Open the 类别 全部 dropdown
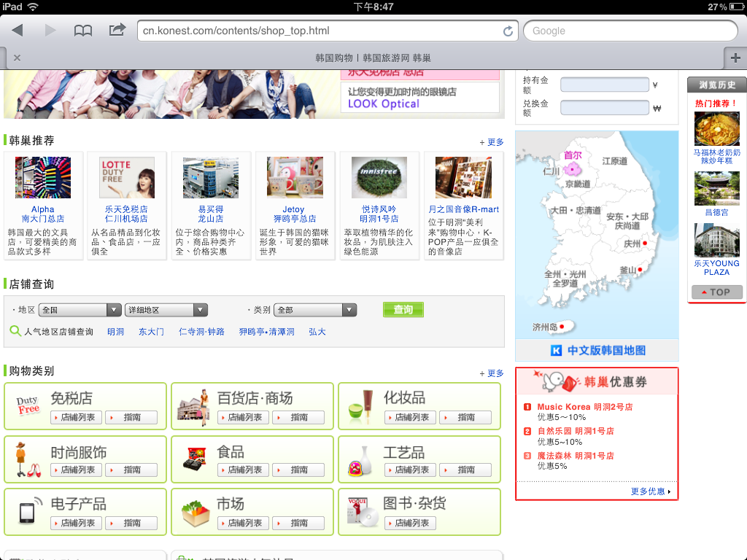 315,310
